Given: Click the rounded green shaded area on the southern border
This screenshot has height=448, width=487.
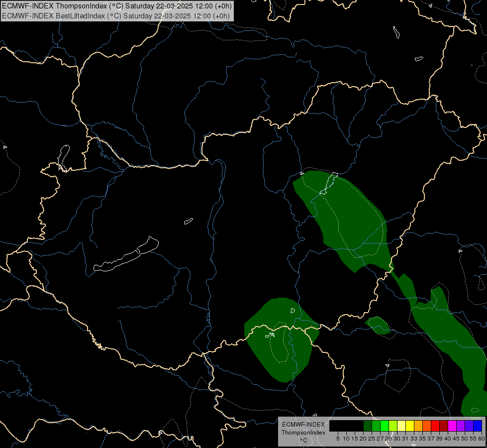Looking at the screenshot, I should pyautogui.click(x=281, y=340).
